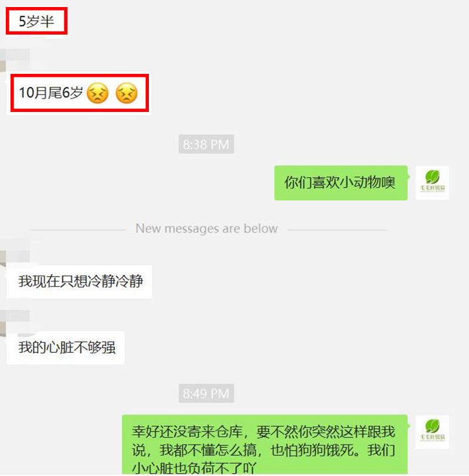The width and height of the screenshot is (469, 476).
Task: Select the 10月尾6岁 text in the bubble
Action: coord(50,93)
